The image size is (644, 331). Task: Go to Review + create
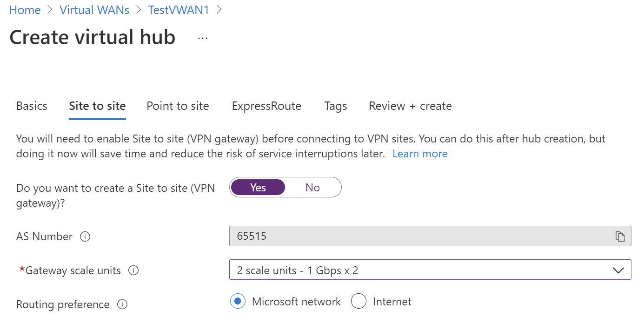(410, 106)
